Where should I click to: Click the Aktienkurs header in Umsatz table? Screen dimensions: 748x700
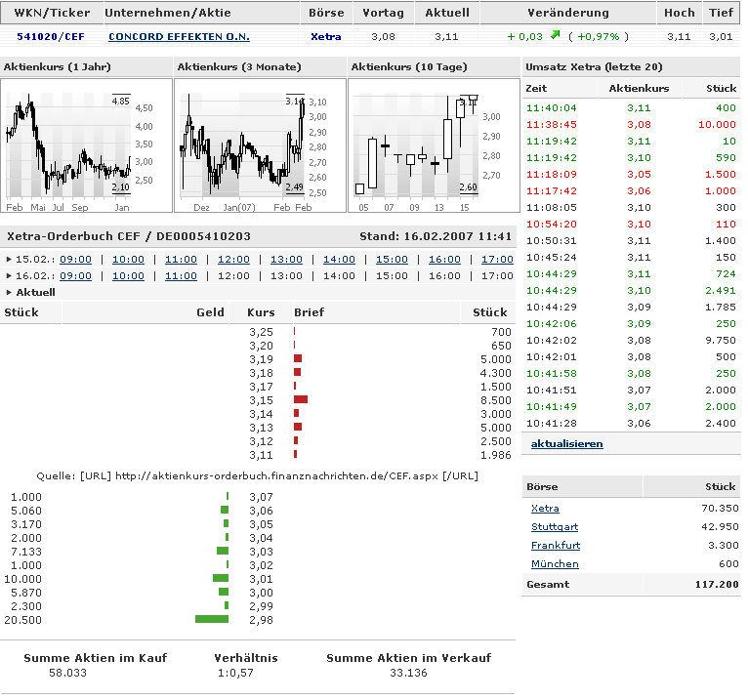point(639,88)
